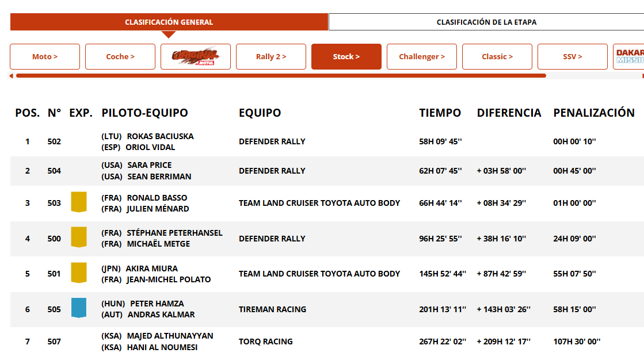Select driver Peter Hamza

pyautogui.click(x=157, y=304)
